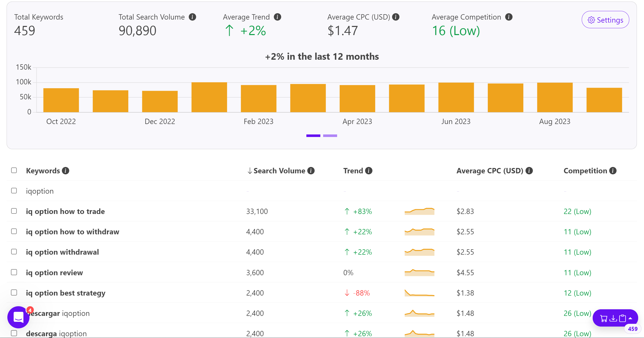Click the Search Volume column info icon
Image resolution: width=644 pixels, height=338 pixels.
(311, 171)
